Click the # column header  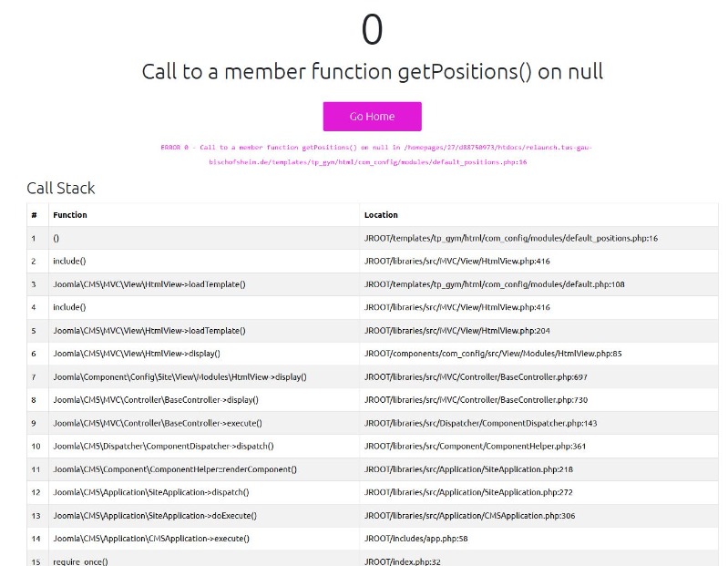pos(34,215)
